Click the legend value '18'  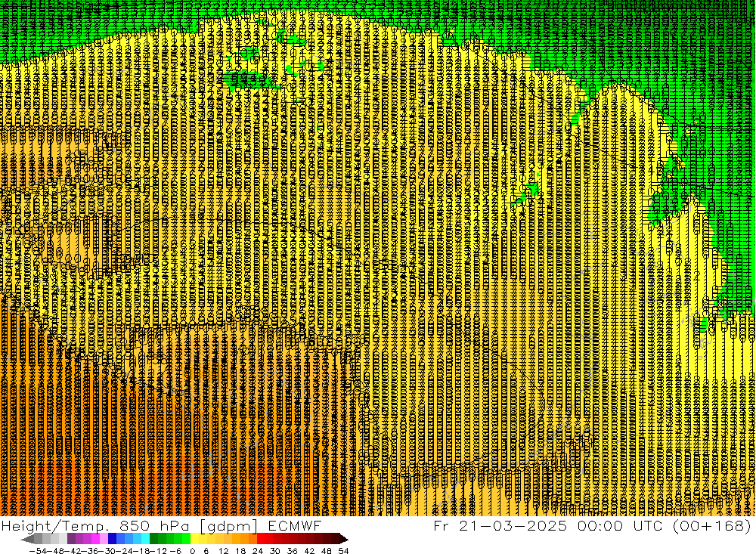pyautogui.click(x=240, y=551)
